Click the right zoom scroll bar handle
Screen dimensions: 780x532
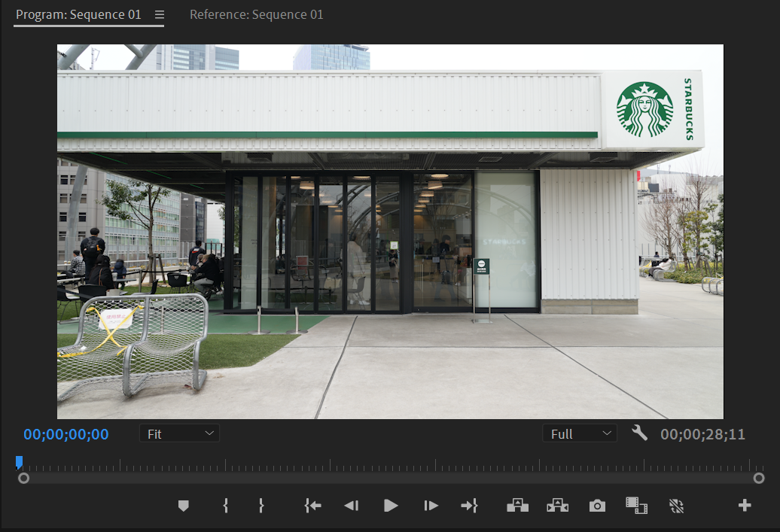759,479
